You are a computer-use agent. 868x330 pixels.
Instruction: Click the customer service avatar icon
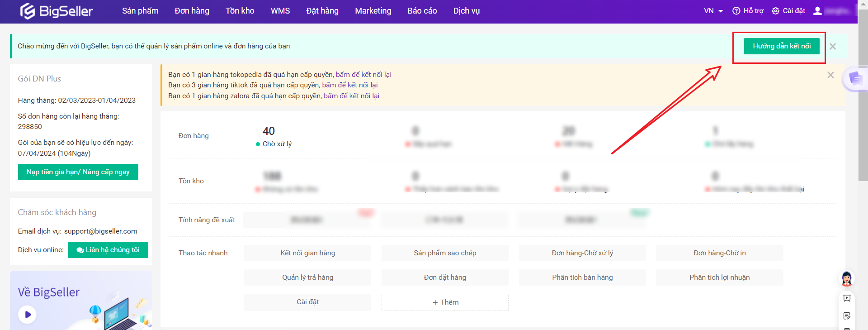click(847, 279)
